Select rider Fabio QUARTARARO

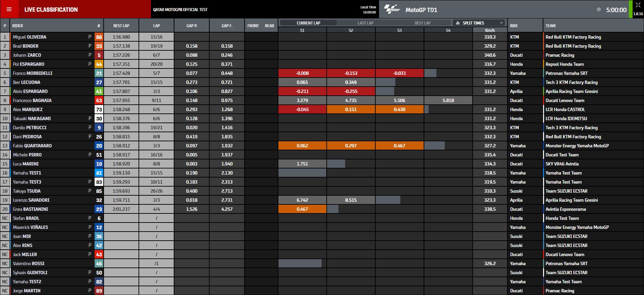pos(32,146)
